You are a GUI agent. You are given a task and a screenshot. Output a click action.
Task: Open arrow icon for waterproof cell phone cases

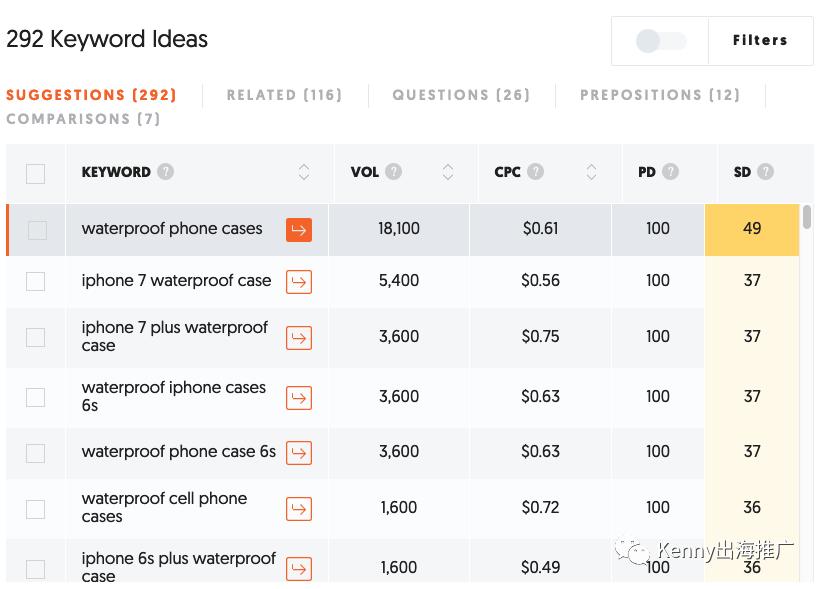[x=299, y=509]
